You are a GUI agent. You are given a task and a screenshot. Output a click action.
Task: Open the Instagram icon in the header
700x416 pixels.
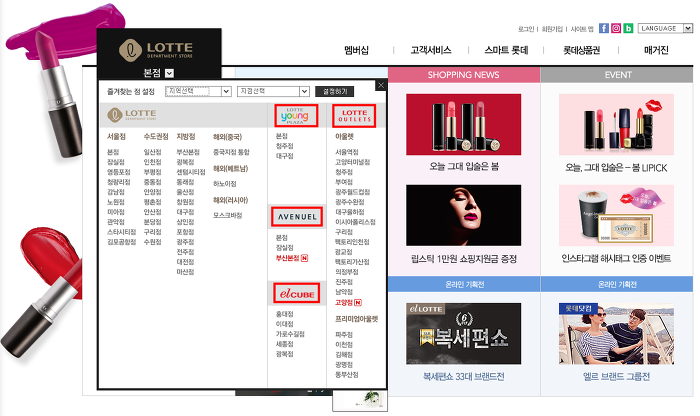[616, 28]
